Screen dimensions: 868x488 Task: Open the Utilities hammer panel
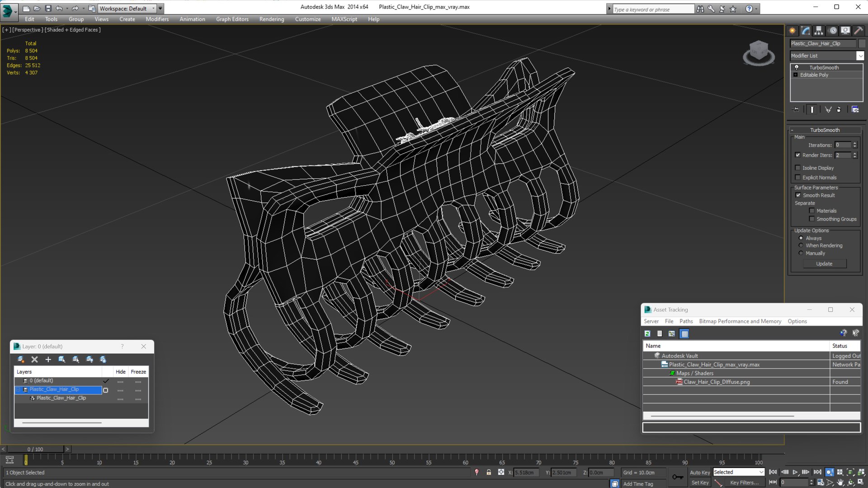858,31
